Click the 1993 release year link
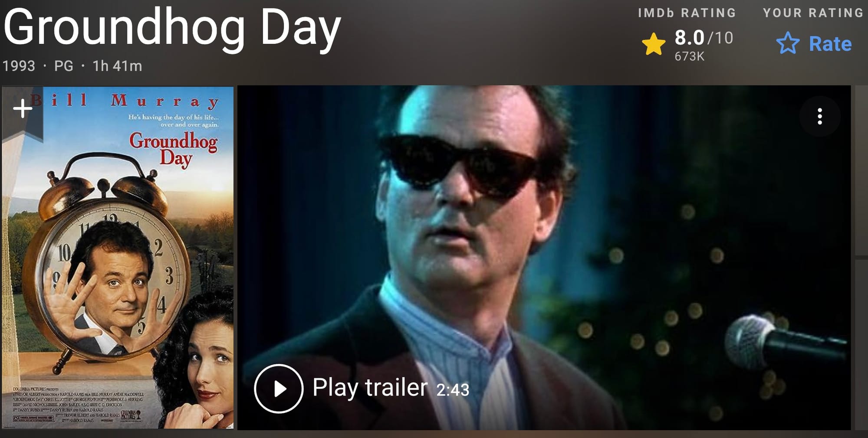 click(19, 66)
